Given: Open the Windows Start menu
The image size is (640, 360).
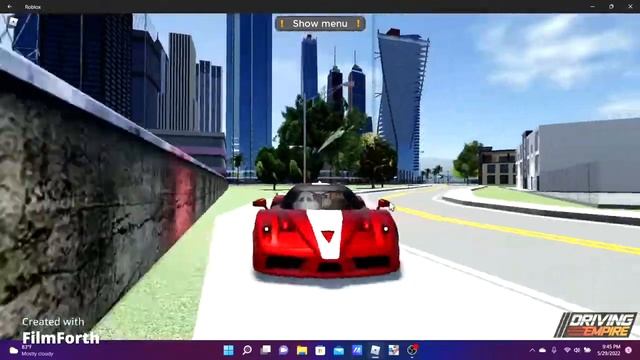Looking at the screenshot, I should [x=229, y=350].
